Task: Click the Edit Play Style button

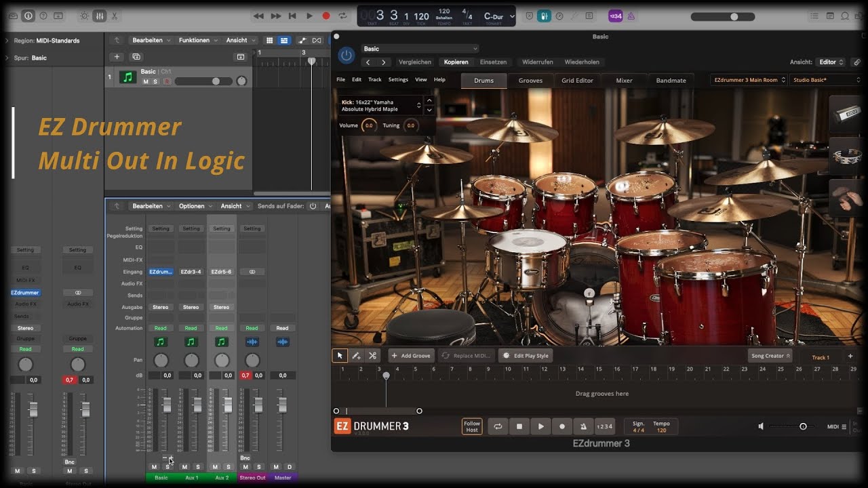Action: point(526,355)
